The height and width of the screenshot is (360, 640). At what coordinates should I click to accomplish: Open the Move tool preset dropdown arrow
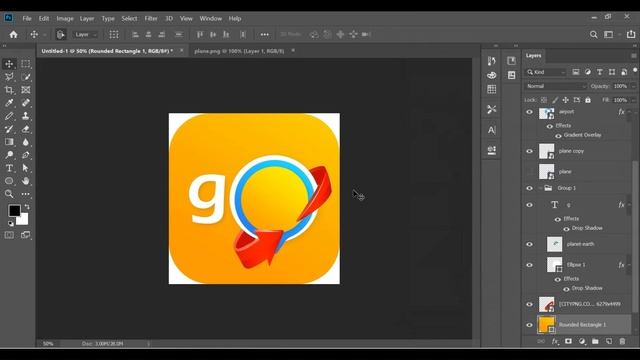tap(44, 35)
